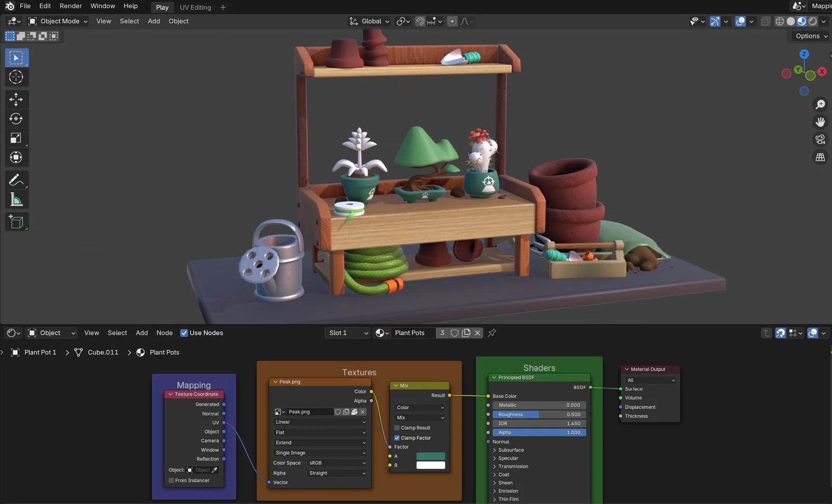Select the Rotate tool
This screenshot has width=832, height=504.
coord(16,119)
